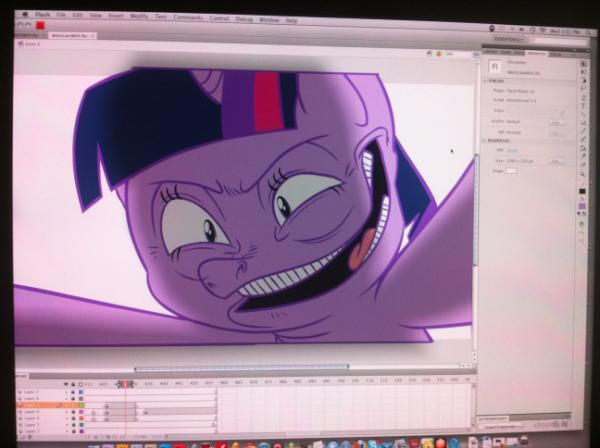The image size is (600, 448).
Task: Click the black-and-white default colors icon
Action: pos(579,214)
